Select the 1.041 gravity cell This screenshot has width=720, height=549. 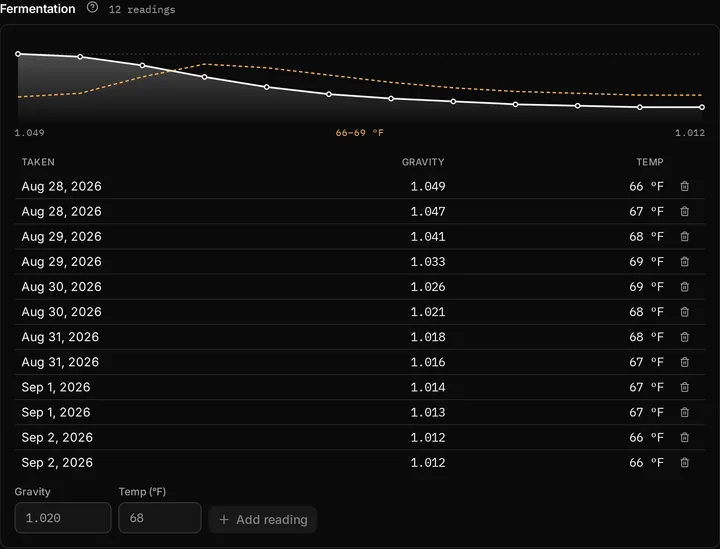[x=428, y=237]
